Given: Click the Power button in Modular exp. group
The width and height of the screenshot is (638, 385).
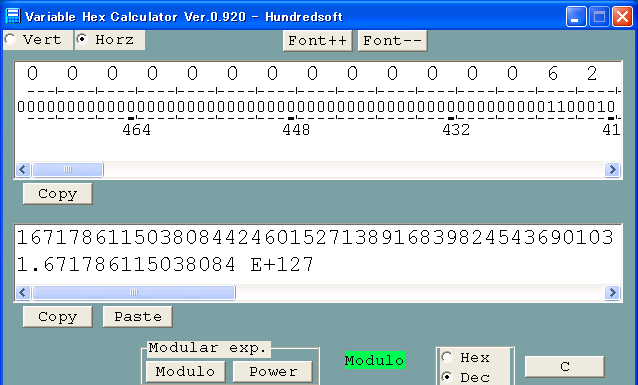Looking at the screenshot, I should point(273,372).
